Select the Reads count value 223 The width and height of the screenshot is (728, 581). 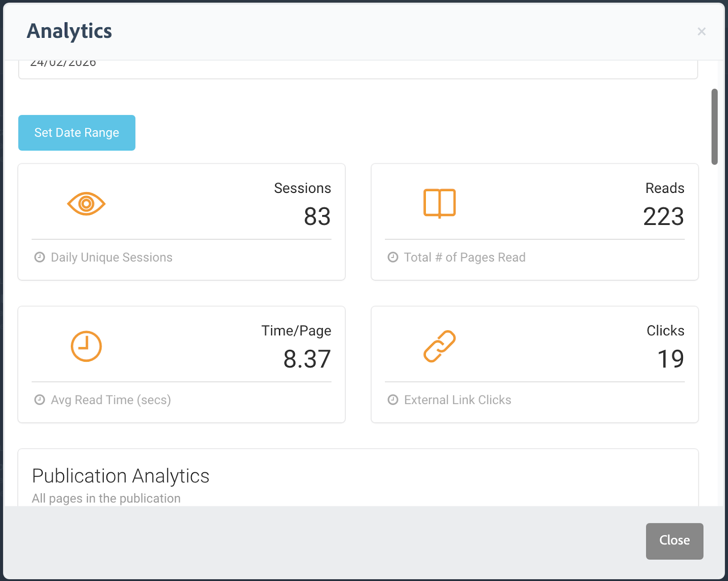click(663, 217)
